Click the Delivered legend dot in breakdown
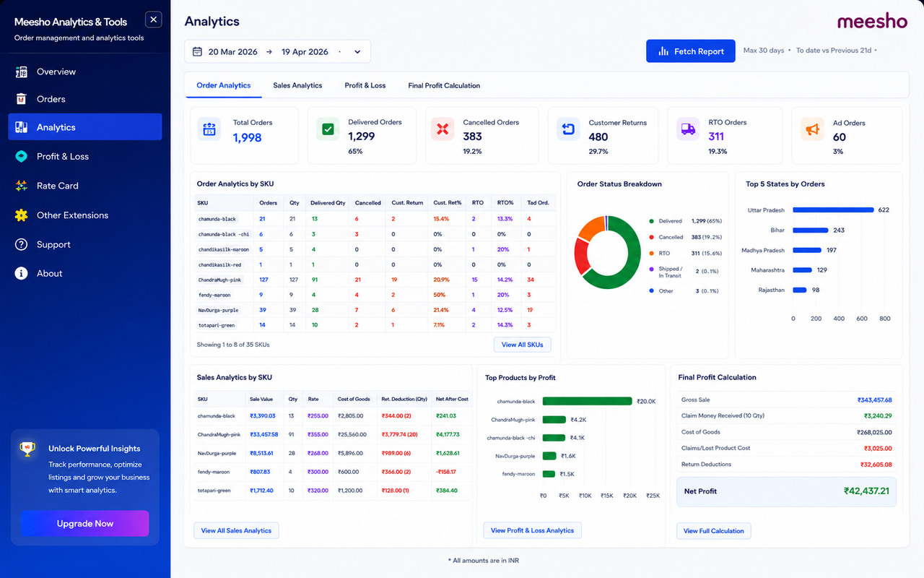The image size is (924, 578). coord(652,221)
